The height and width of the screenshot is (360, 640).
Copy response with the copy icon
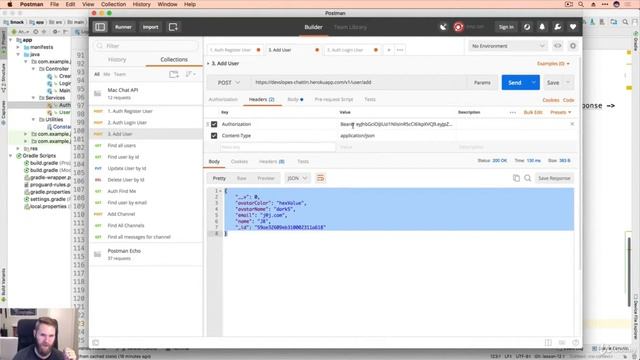(x=516, y=178)
